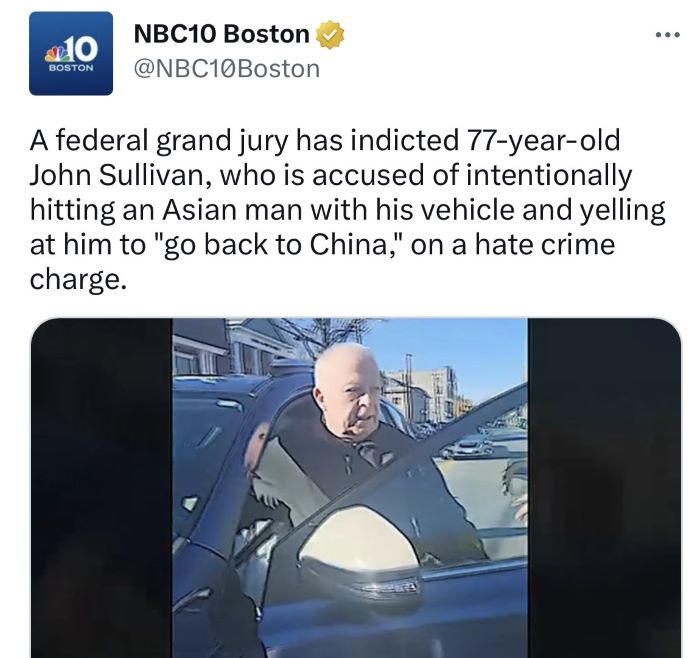Open the tweet by clicking its text
Image resolution: width=700 pixels, height=658 pixels.
(347, 209)
